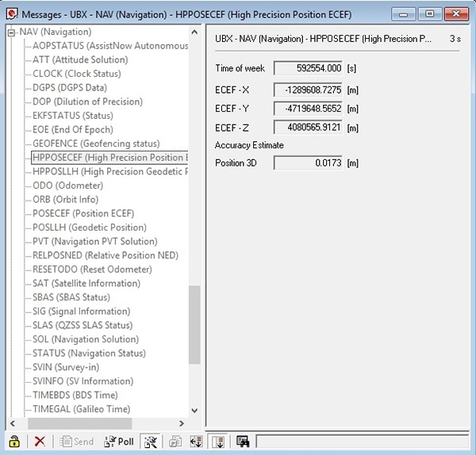
Task: Select RELPOSNED (Relative Position NED) item
Action: pos(105,255)
